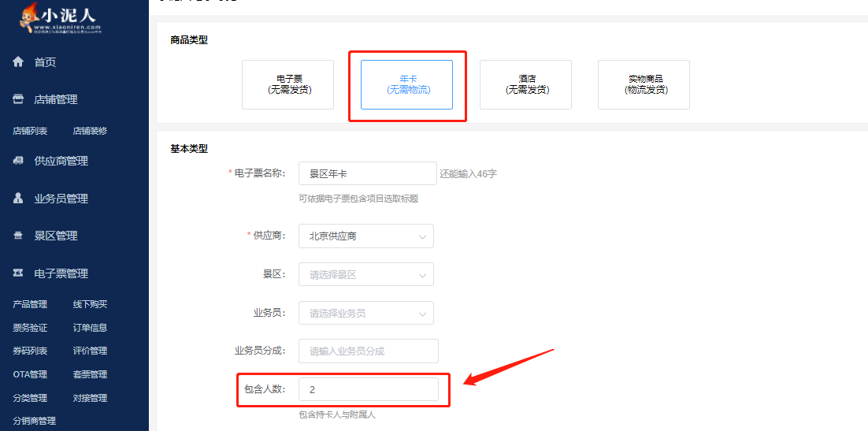Click the supplier management truck icon
The height and width of the screenshot is (431, 868).
pos(18,161)
